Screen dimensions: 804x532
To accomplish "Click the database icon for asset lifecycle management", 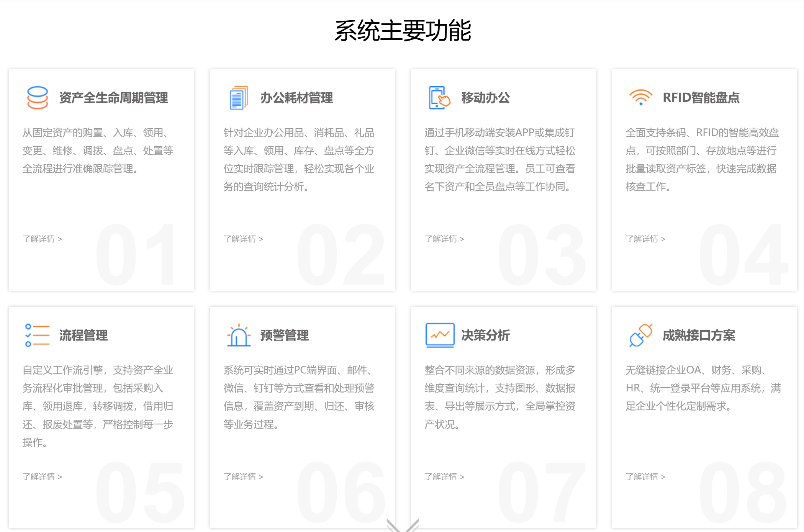I will point(38,98).
